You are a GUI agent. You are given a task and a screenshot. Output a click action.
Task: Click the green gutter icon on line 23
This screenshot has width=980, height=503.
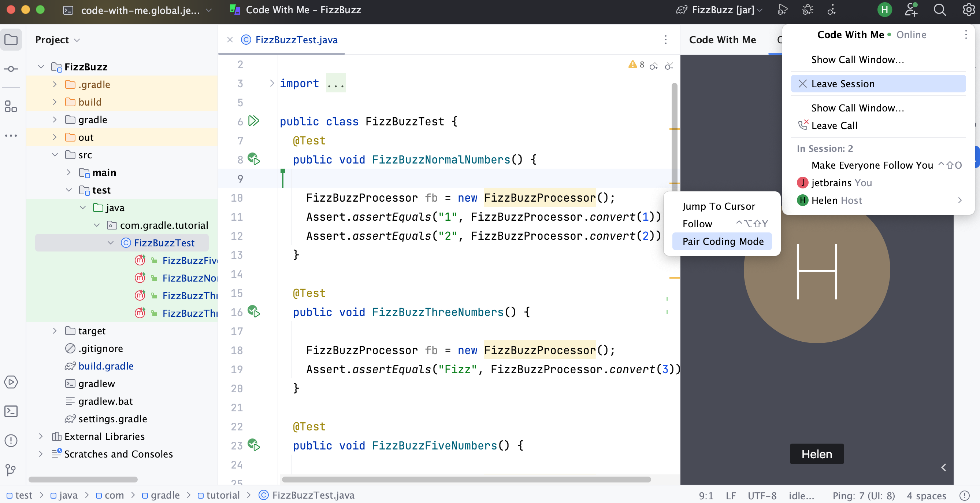click(254, 445)
